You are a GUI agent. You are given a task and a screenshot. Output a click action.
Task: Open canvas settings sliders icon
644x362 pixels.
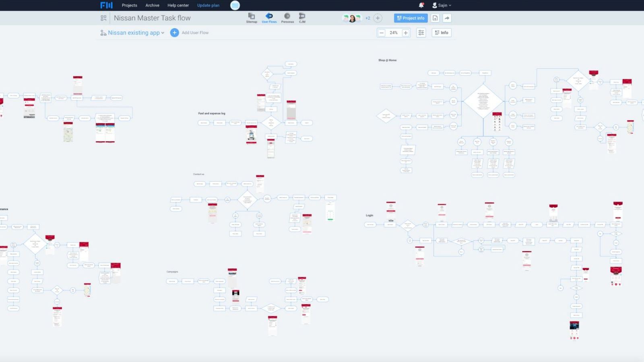pos(421,33)
